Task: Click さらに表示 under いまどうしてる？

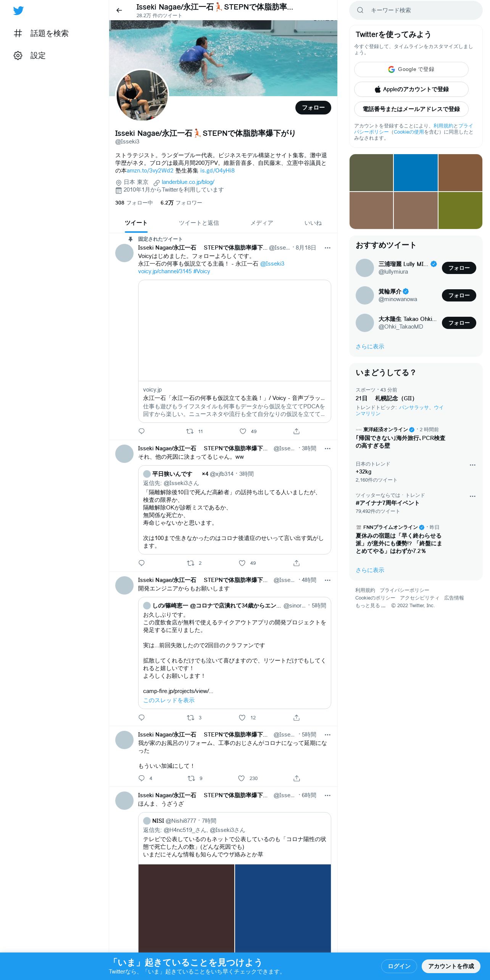Action: click(x=370, y=570)
